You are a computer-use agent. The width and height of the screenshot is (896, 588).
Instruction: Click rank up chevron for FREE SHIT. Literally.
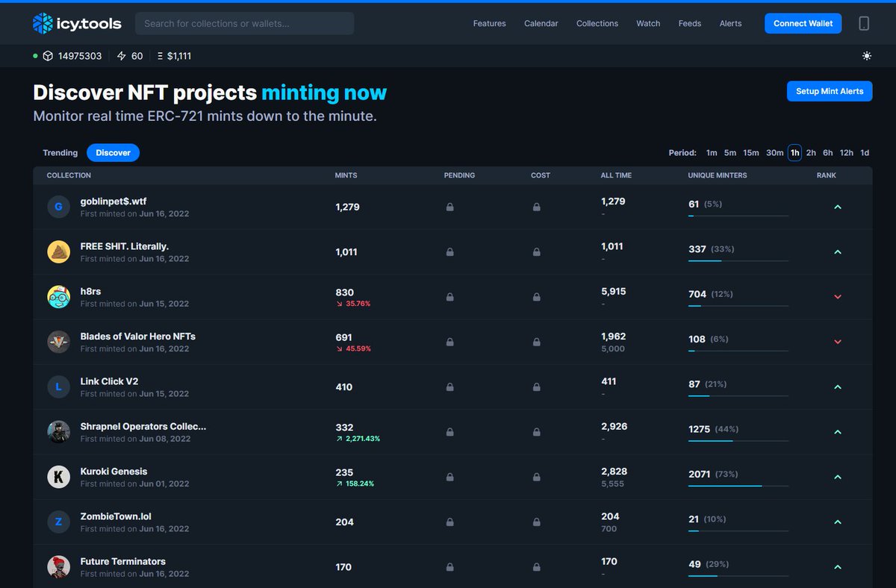click(837, 252)
